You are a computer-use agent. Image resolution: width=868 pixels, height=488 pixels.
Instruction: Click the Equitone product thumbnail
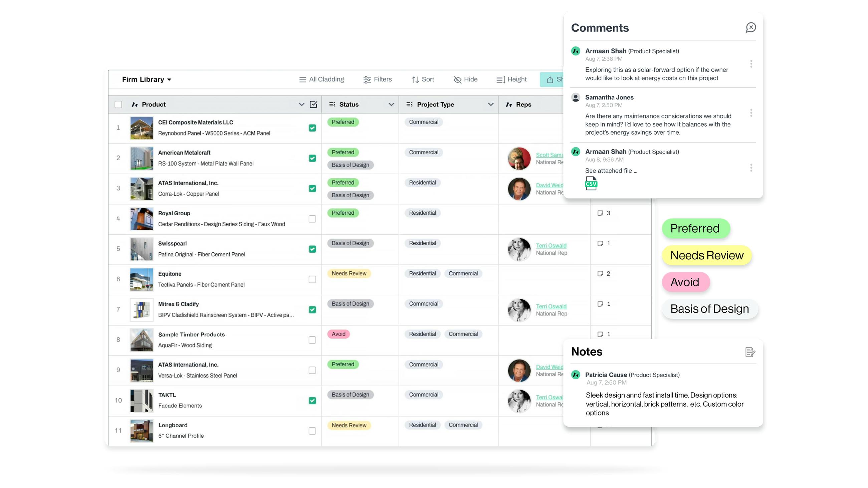pyautogui.click(x=142, y=279)
